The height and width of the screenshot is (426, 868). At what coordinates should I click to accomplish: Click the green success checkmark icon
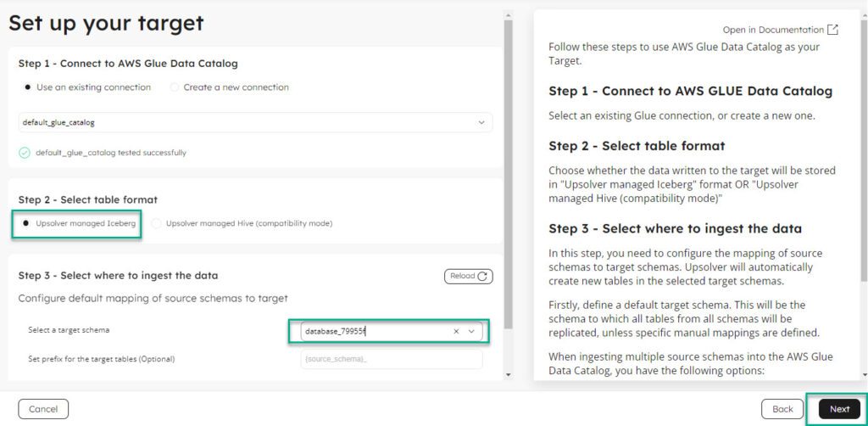pos(25,153)
